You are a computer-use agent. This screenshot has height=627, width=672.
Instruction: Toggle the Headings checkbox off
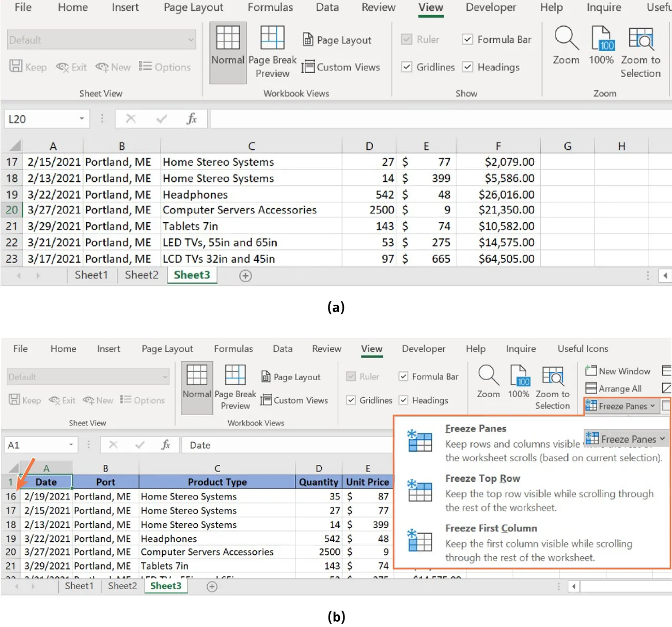467,67
